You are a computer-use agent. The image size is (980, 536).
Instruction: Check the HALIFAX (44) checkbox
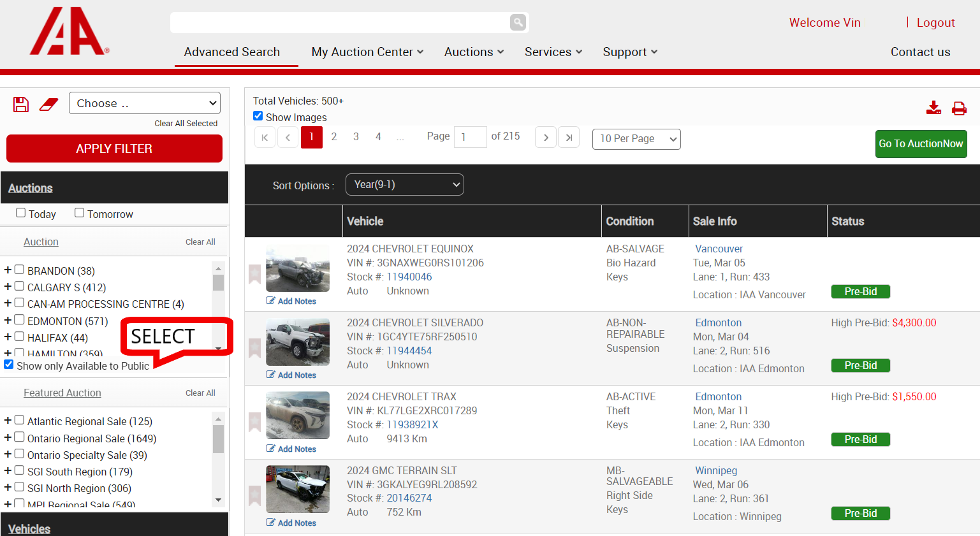click(x=19, y=337)
